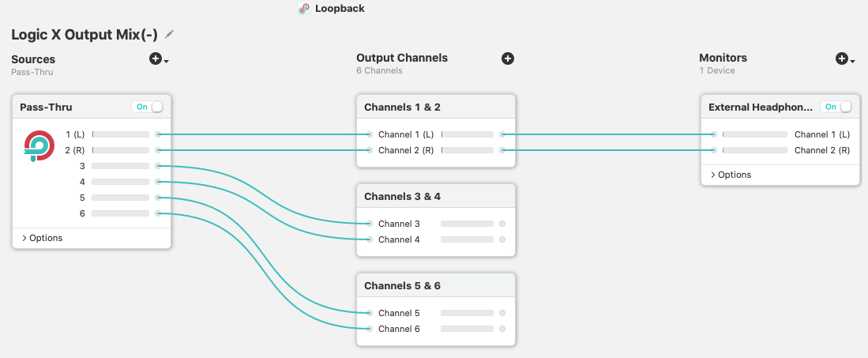Open dropdown arrow next to Sources plus
The image size is (868, 358).
tap(167, 61)
